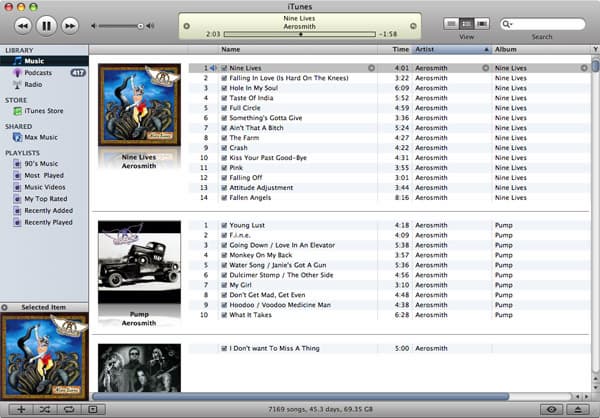Sort by the Name column header
Screen dimensions: 600x418
pyautogui.click(x=298, y=49)
